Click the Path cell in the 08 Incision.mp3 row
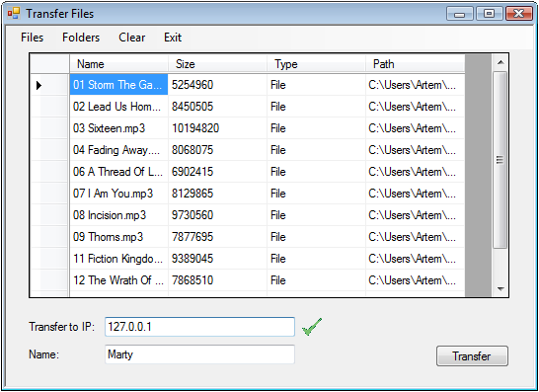This screenshot has height=392, width=539. [x=416, y=215]
